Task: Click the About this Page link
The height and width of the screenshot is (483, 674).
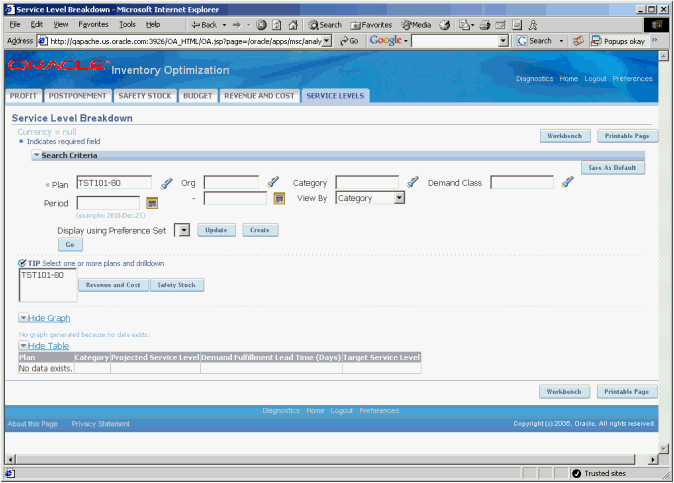Action: [33, 424]
